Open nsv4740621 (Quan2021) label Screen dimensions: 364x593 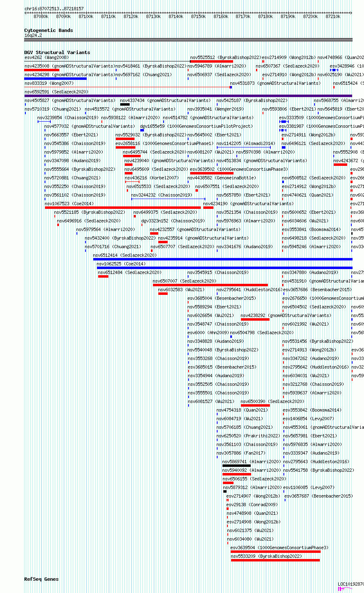tap(307, 195)
